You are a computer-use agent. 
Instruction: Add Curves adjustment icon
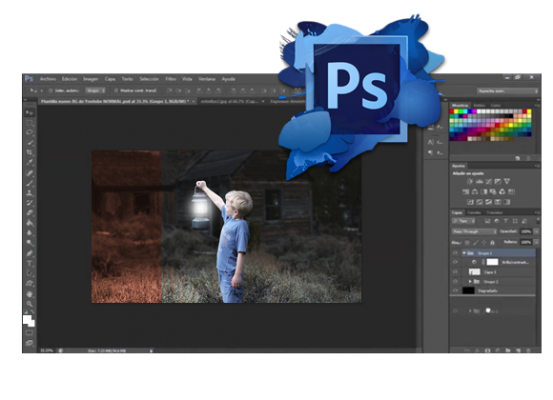(488, 181)
